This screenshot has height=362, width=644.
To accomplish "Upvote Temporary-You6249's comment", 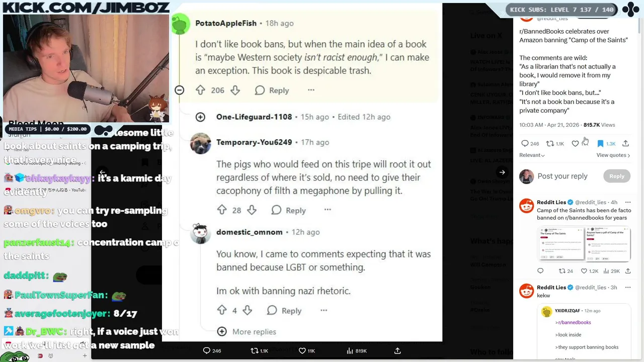I will [x=222, y=210].
